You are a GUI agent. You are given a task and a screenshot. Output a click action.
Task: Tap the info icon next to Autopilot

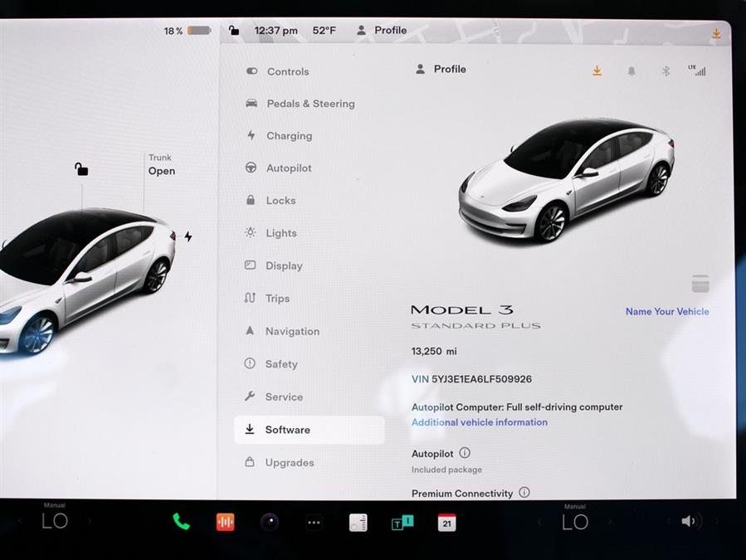[465, 452]
